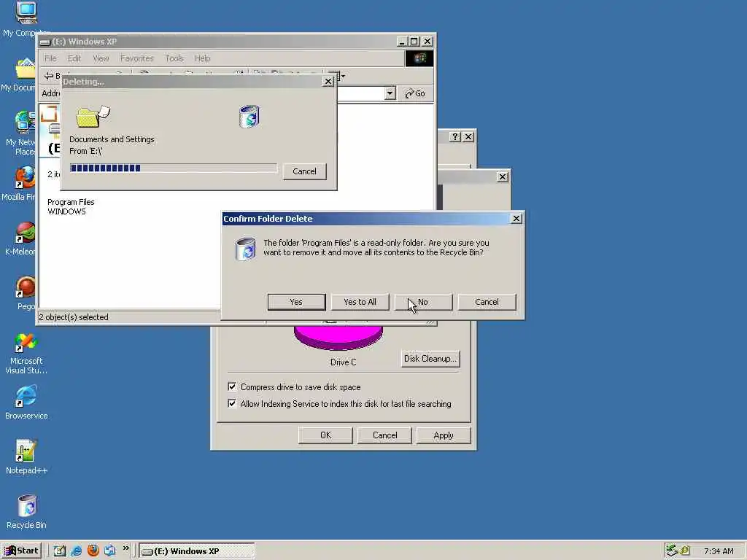Image resolution: width=747 pixels, height=560 pixels.
Task: Click the Back arrow in Explorer toolbar
Action: pos(49,76)
